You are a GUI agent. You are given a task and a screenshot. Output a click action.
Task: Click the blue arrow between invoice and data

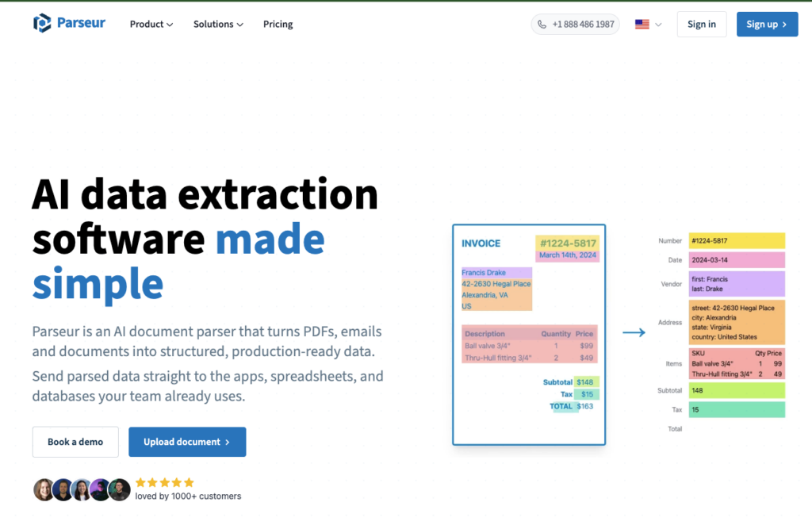click(x=634, y=332)
